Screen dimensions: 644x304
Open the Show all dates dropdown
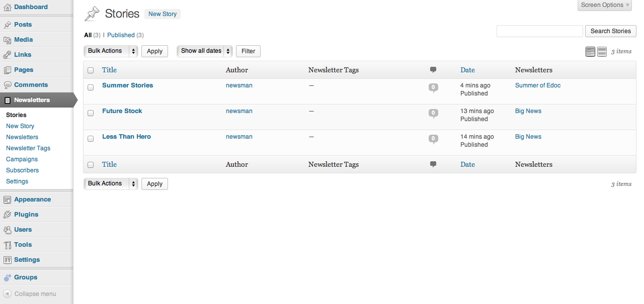pos(205,51)
